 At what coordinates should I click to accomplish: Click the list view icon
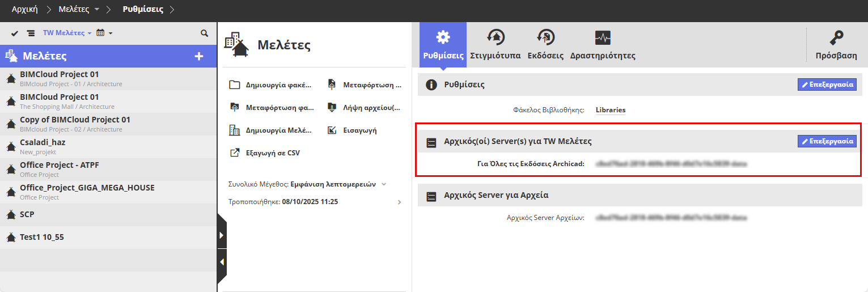point(31,33)
